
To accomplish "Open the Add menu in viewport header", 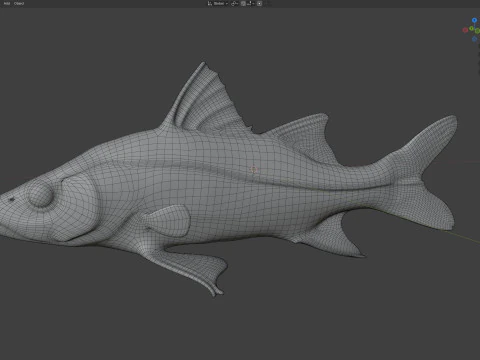I will 7,3.
